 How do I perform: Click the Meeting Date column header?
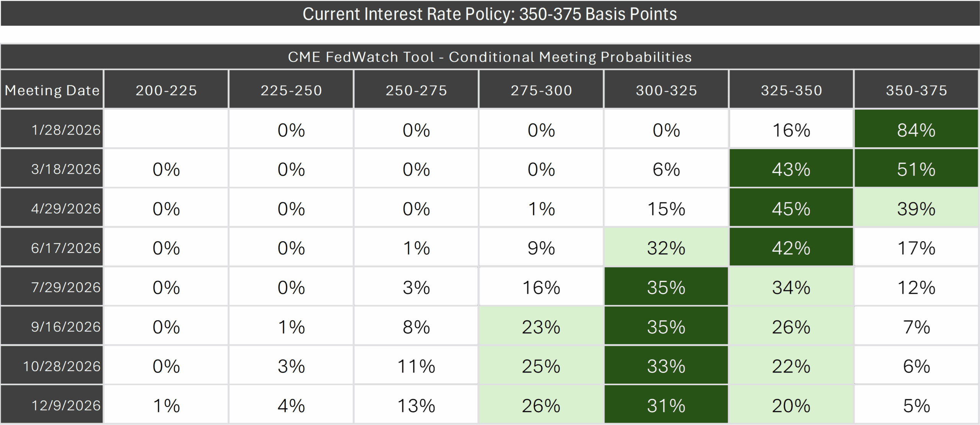click(52, 90)
